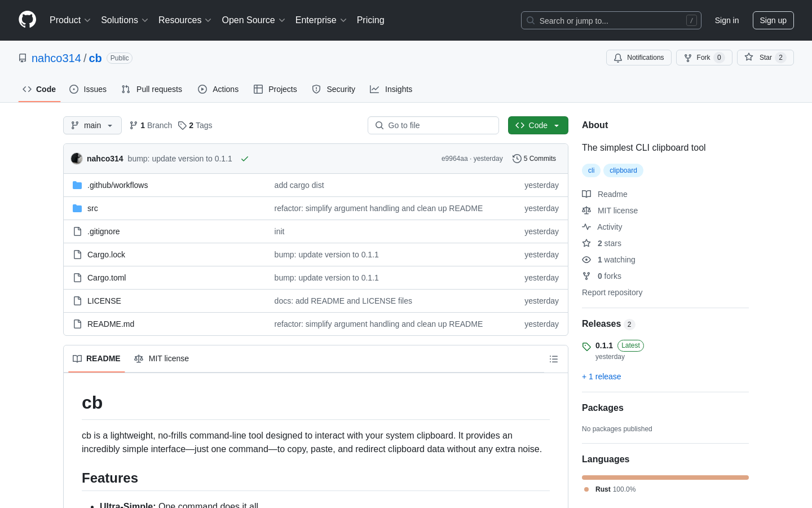This screenshot has width=812, height=508.
Task: Click the release tag icon next to 0.1.1
Action: (x=586, y=347)
